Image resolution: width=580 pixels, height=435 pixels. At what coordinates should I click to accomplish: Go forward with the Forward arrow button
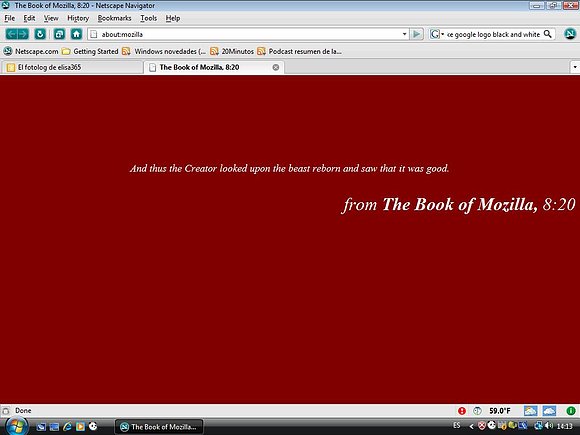pos(23,34)
